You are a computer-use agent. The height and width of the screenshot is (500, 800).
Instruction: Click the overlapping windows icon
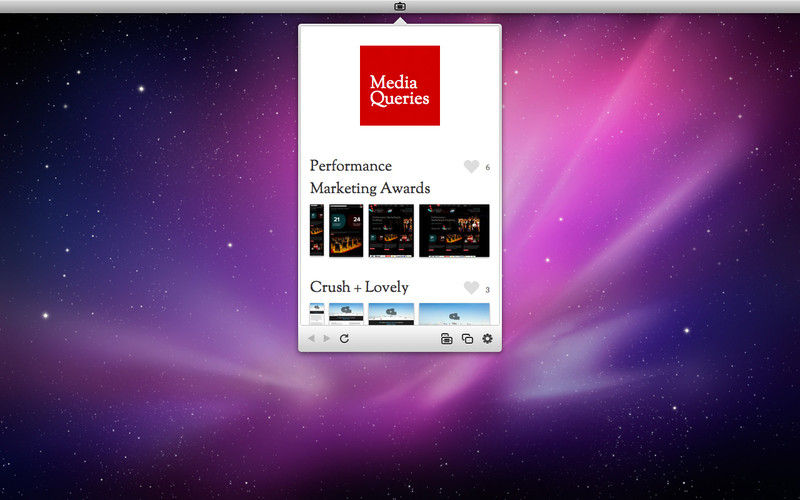(x=467, y=339)
